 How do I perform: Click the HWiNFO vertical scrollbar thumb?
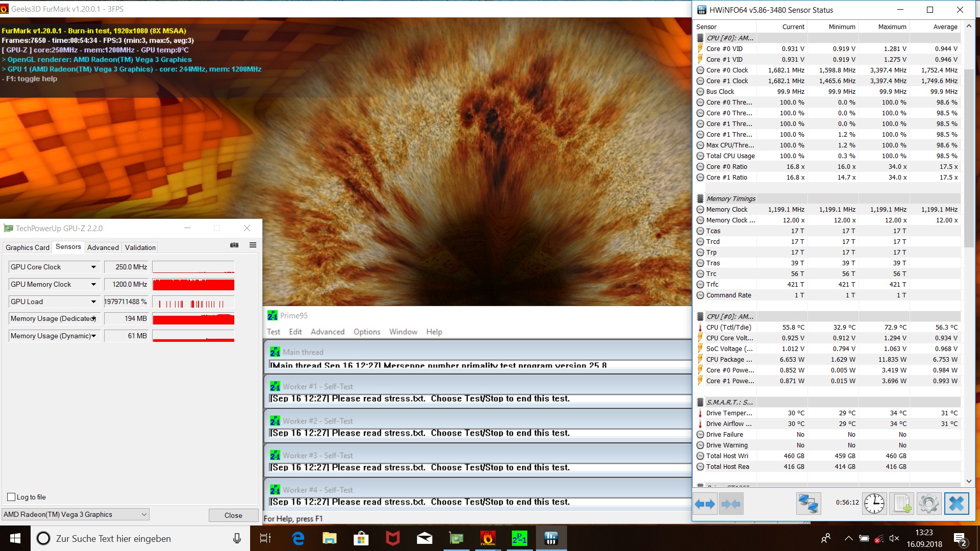point(969,158)
